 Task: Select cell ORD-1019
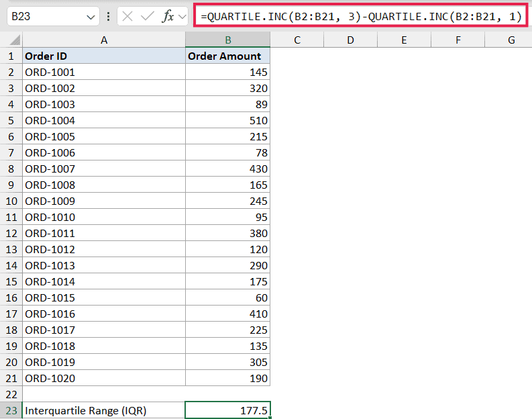[104, 362]
